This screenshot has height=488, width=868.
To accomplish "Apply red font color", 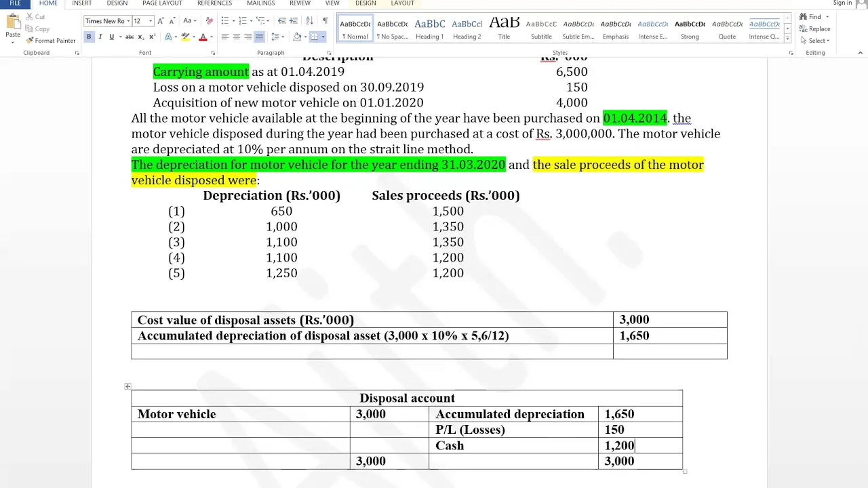I will click(202, 37).
